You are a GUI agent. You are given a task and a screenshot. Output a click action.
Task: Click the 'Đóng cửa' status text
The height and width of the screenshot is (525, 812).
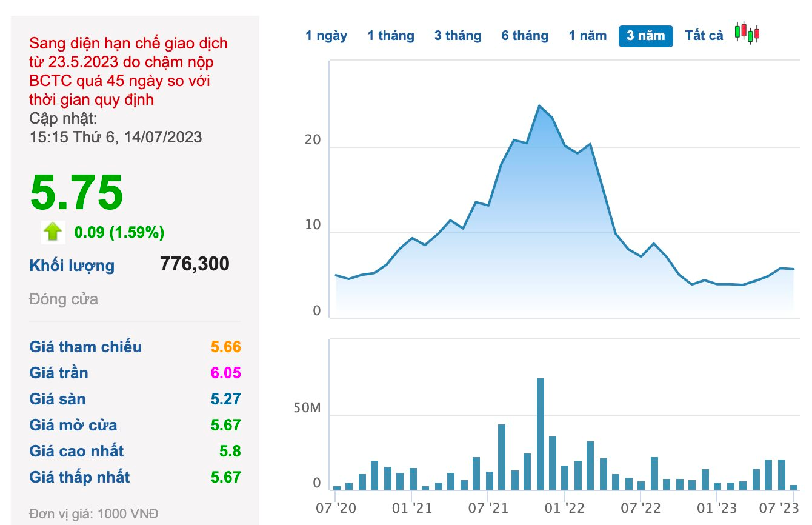(x=64, y=299)
